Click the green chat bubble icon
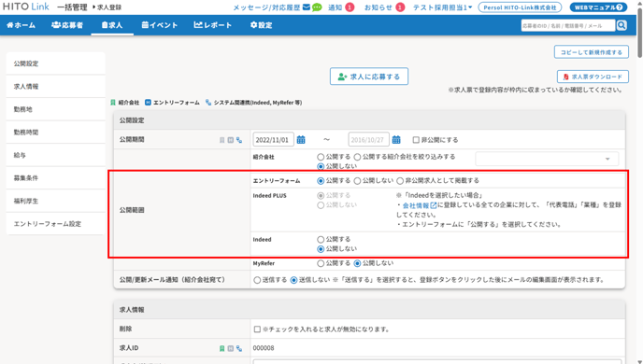643x364 pixels. pos(317,7)
